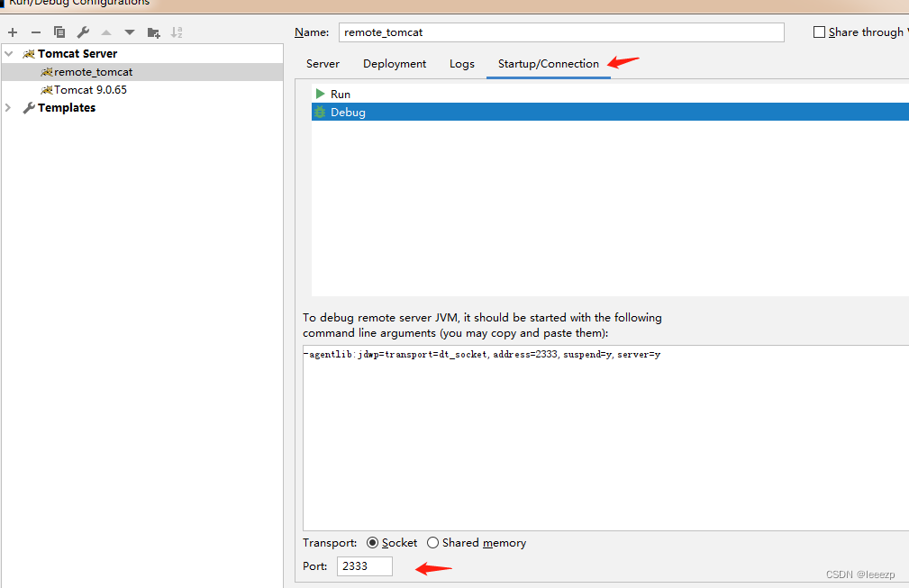Move configuration down arrow

point(129,32)
